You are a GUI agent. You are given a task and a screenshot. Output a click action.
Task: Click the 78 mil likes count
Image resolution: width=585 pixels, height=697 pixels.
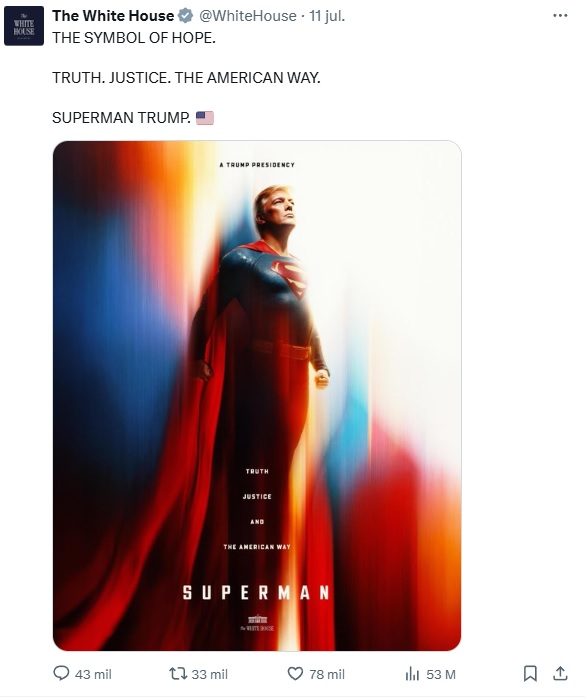[x=327, y=674]
